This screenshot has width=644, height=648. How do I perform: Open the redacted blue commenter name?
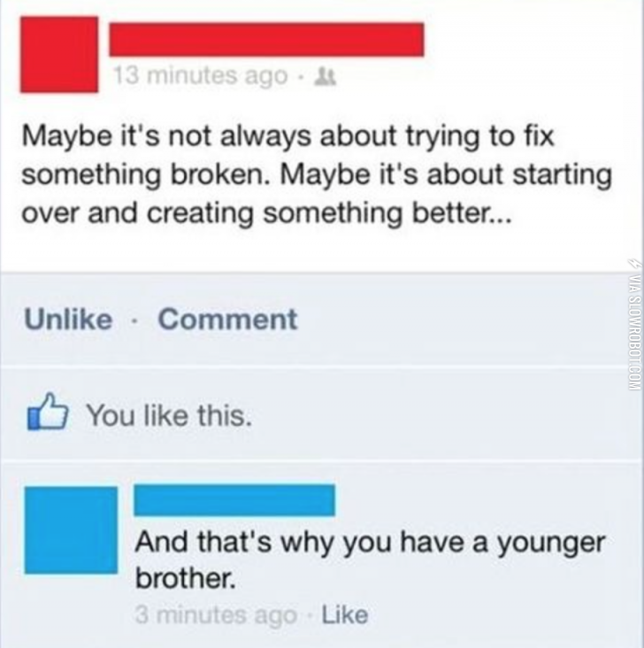[x=234, y=500]
